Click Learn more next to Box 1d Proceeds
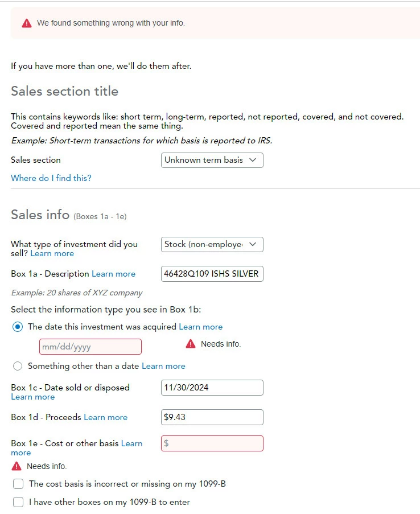The image size is (420, 514). coord(106,417)
